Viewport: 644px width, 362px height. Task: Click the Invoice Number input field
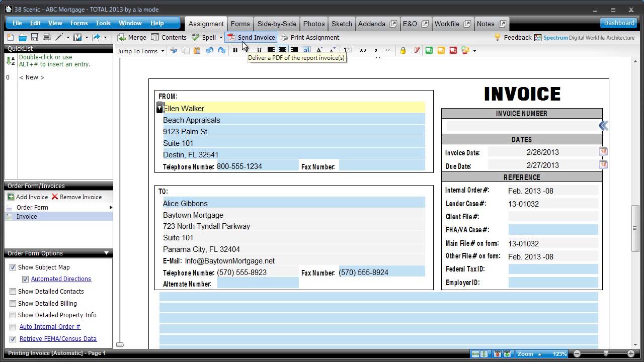pos(522,126)
